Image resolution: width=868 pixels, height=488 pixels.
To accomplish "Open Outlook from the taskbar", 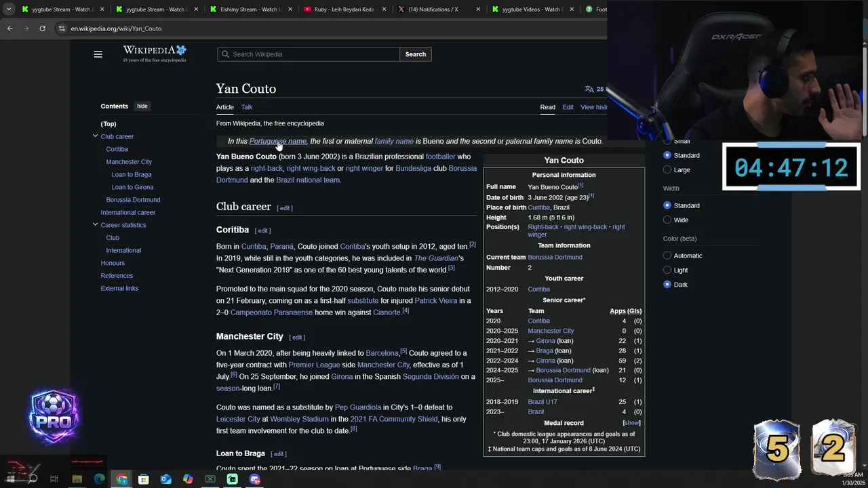I will click(x=165, y=479).
